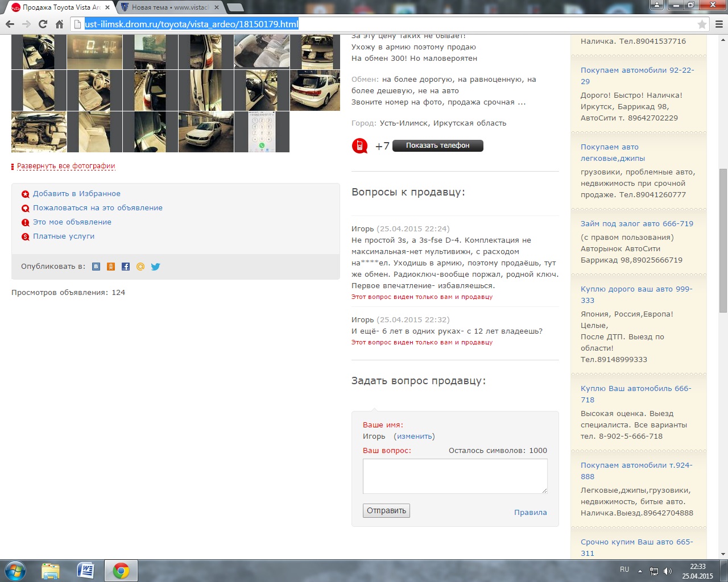Go to browser home page icon
Image resolution: width=728 pixels, height=582 pixels.
(59, 24)
